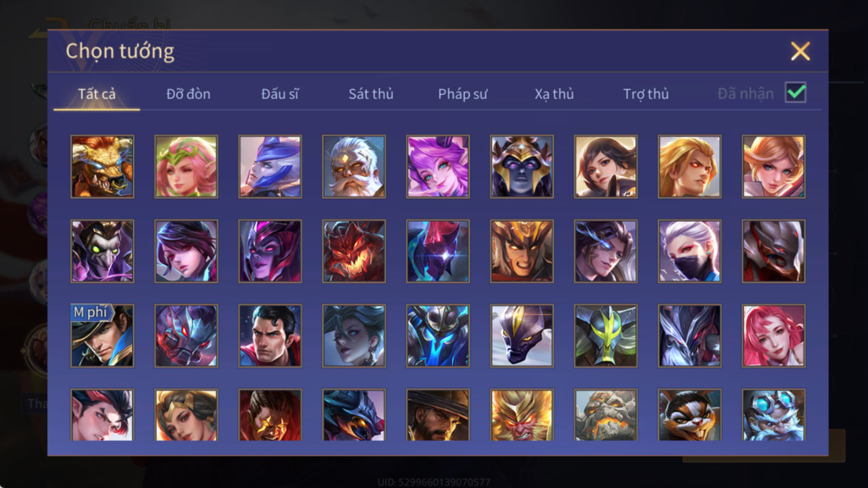Select the cowboy hat bearded hero
The image size is (868, 488).
click(x=438, y=415)
